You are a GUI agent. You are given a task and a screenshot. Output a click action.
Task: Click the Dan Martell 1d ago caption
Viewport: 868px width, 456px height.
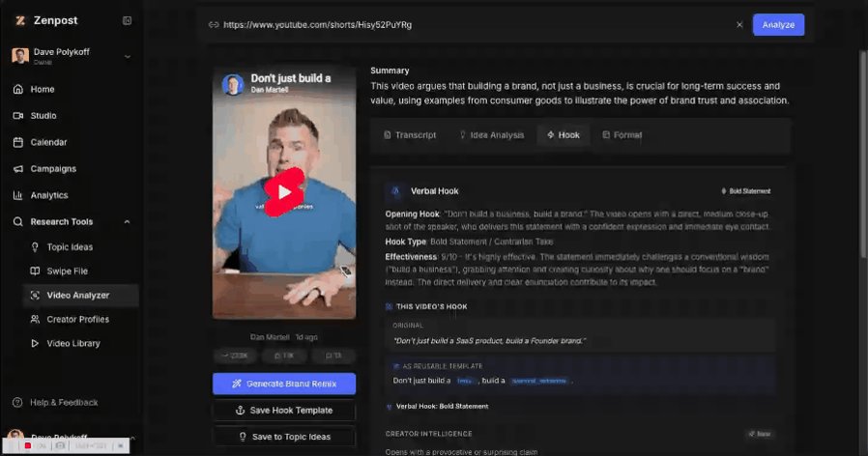coord(283,337)
